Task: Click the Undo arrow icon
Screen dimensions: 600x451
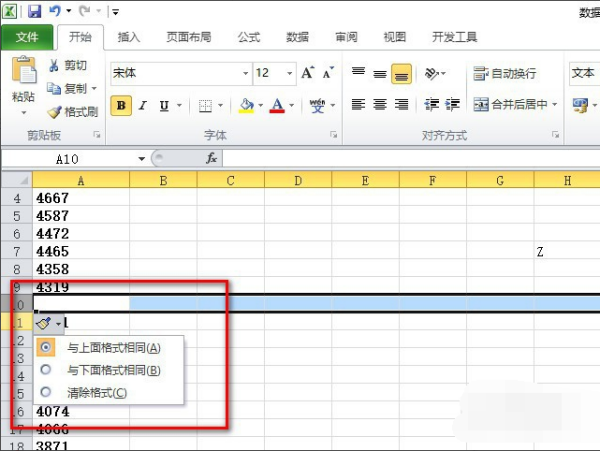Action: [x=55, y=11]
